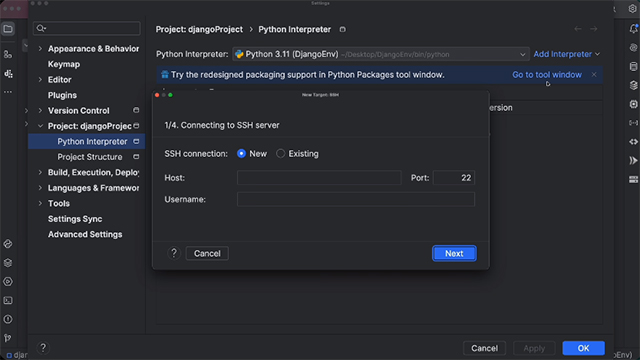
Task: Select the Existing SSH connection option
Action: coord(298,153)
